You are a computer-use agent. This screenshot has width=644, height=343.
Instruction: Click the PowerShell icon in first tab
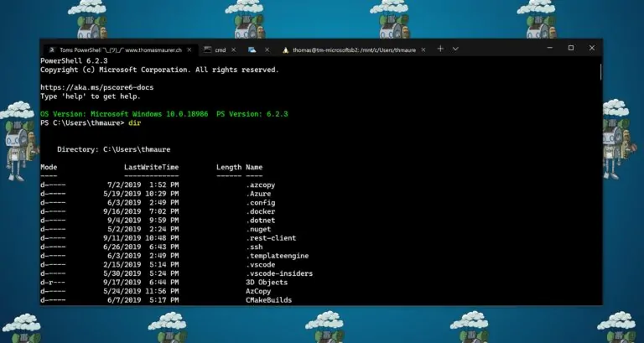(51, 49)
